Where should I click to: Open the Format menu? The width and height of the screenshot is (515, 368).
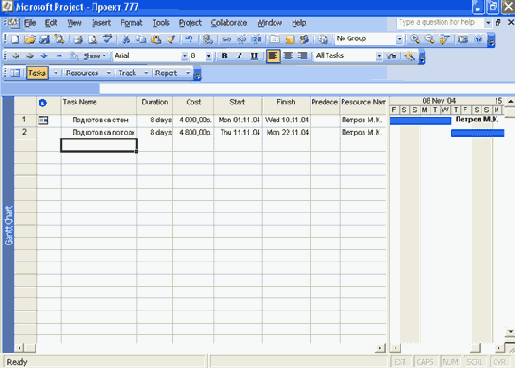click(x=131, y=23)
